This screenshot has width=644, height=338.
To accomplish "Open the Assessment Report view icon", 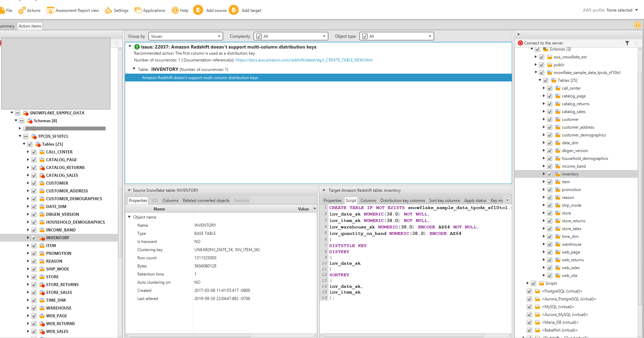I will (50, 11).
